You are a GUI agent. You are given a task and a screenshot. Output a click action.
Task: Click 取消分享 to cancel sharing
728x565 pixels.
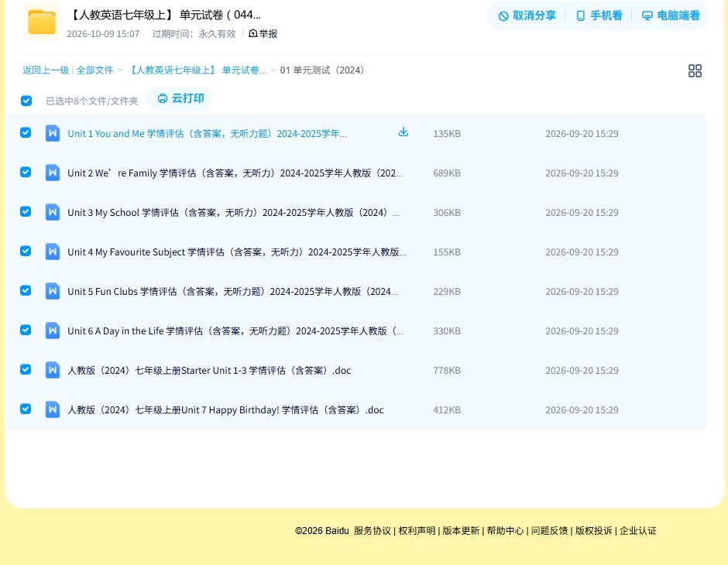[527, 15]
